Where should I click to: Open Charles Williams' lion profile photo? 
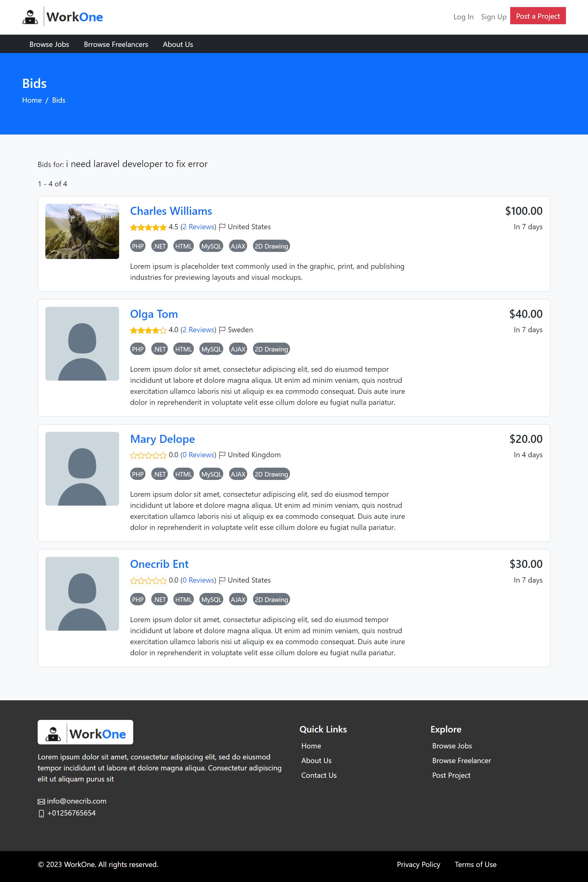[x=82, y=231]
